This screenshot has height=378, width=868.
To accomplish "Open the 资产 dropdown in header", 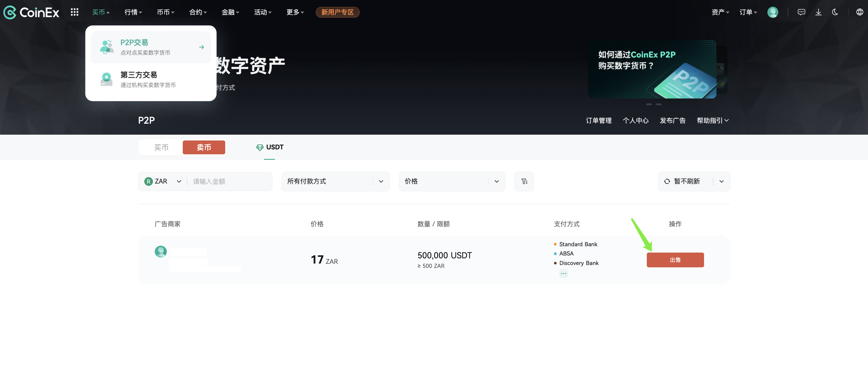I will [x=720, y=12].
